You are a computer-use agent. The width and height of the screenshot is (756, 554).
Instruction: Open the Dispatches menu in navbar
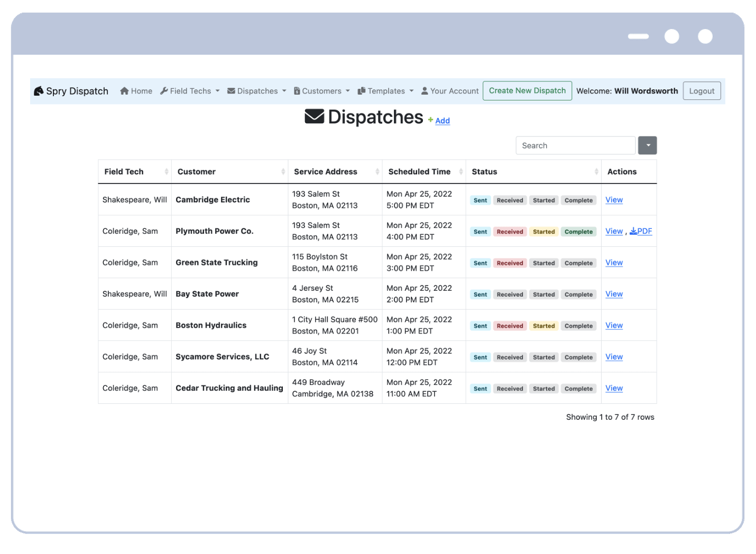(x=257, y=91)
